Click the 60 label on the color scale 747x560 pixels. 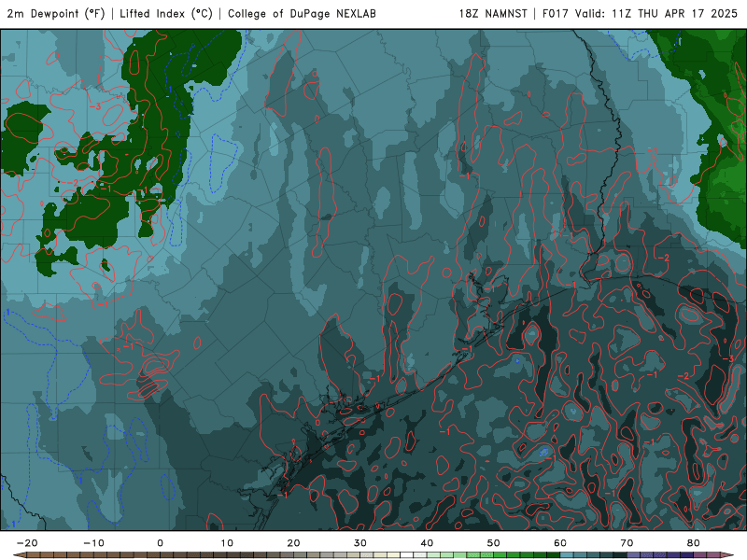coord(560,543)
